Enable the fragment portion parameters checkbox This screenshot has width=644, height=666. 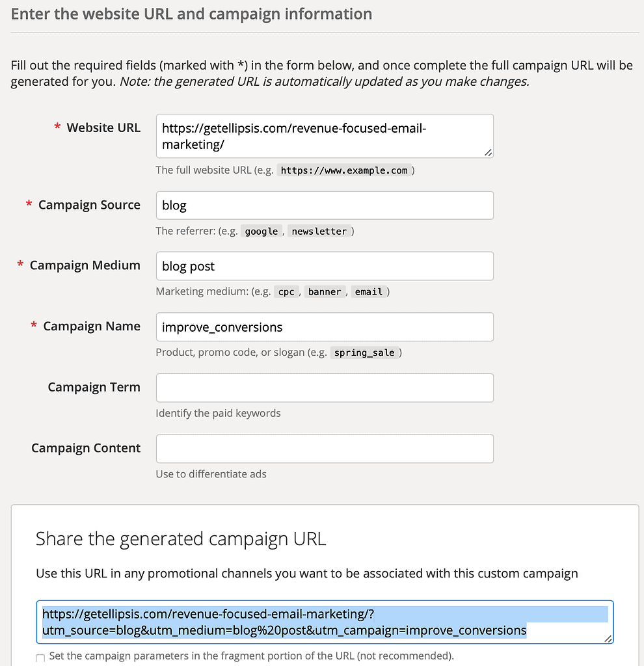pos(40,658)
